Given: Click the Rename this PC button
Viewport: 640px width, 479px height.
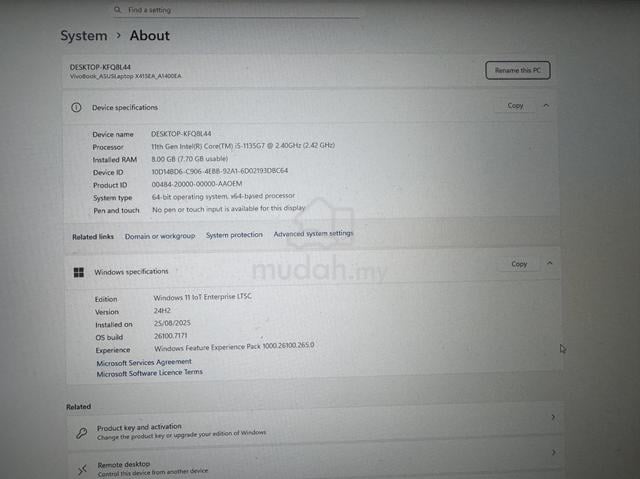Looking at the screenshot, I should click(518, 70).
